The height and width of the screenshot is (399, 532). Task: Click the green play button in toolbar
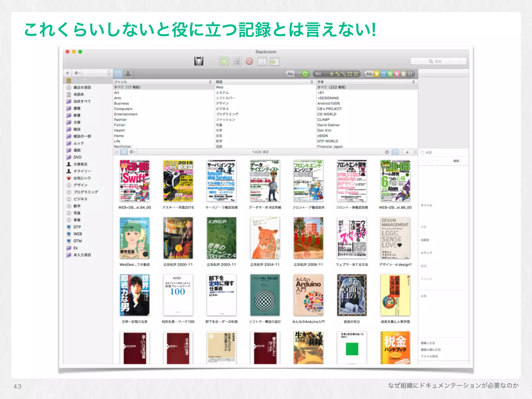(224, 61)
